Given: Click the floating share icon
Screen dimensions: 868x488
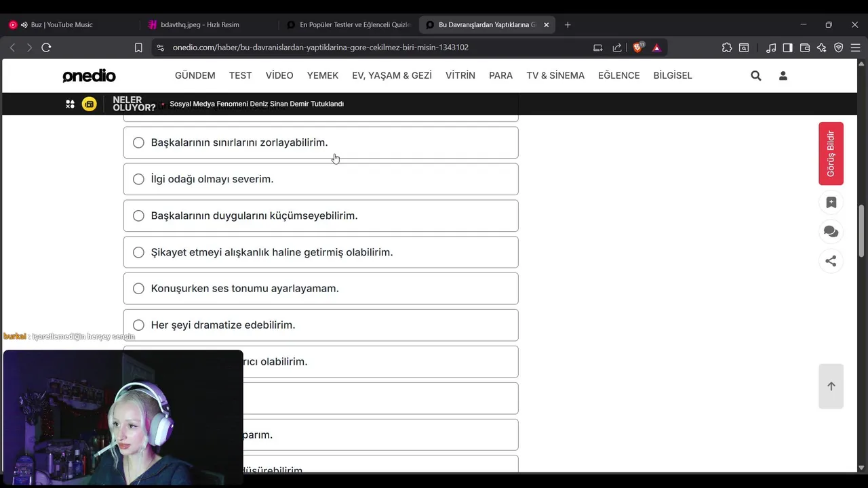Looking at the screenshot, I should [x=831, y=261].
